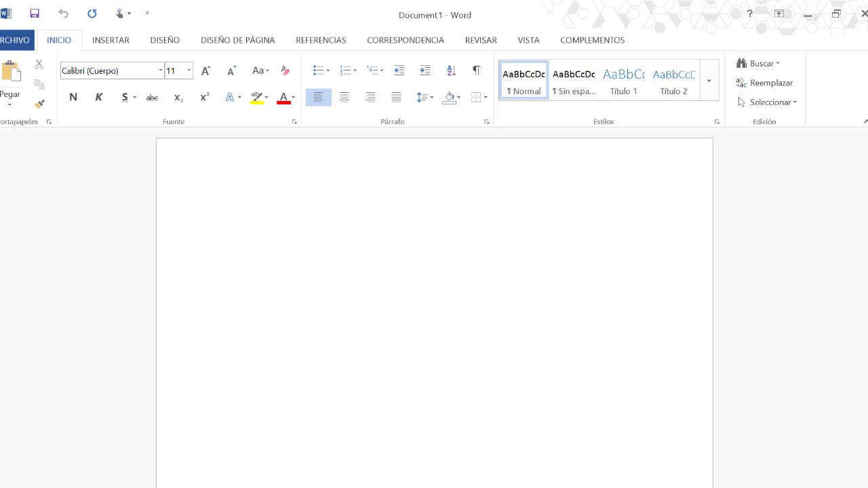Open the Customize Quick Access Toolbar dropdown
Screen dimensions: 868x488
pyautogui.click(x=147, y=14)
